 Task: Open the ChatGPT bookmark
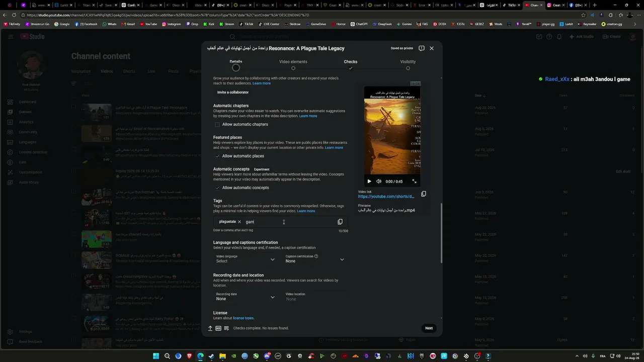click(359, 24)
